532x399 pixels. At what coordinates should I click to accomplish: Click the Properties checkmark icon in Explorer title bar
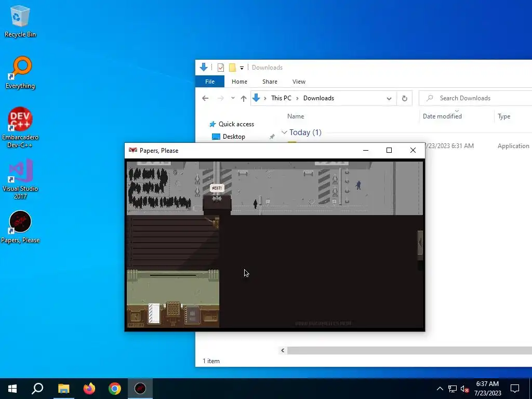tap(220, 68)
